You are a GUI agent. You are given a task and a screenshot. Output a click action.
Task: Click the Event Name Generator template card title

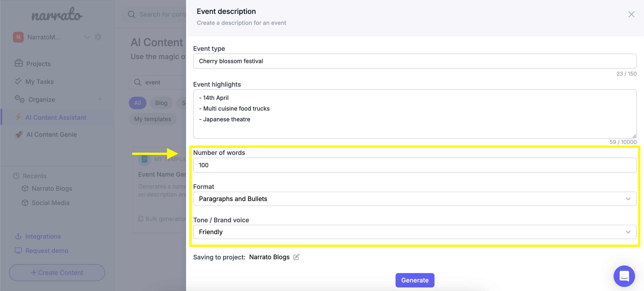(x=162, y=174)
